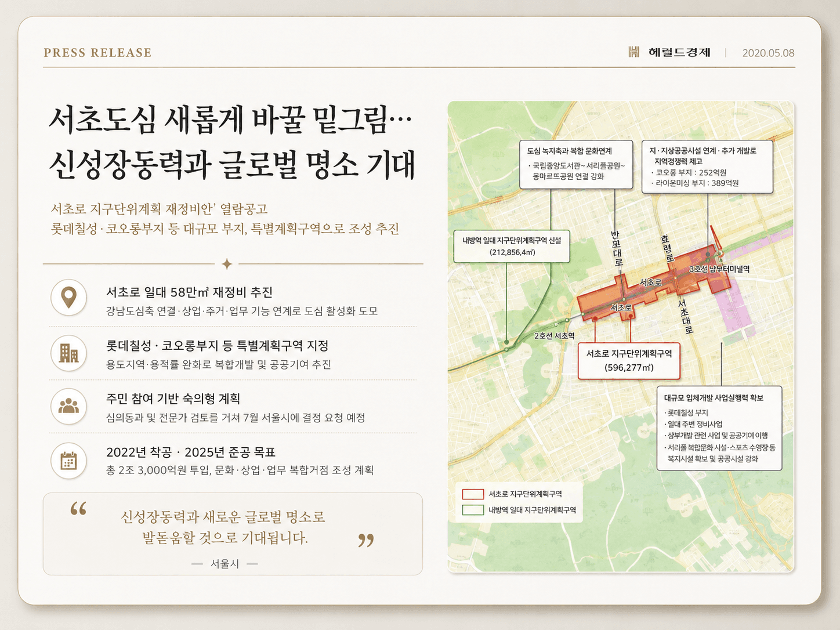Click the 효령로 road label on map

(x=667, y=248)
